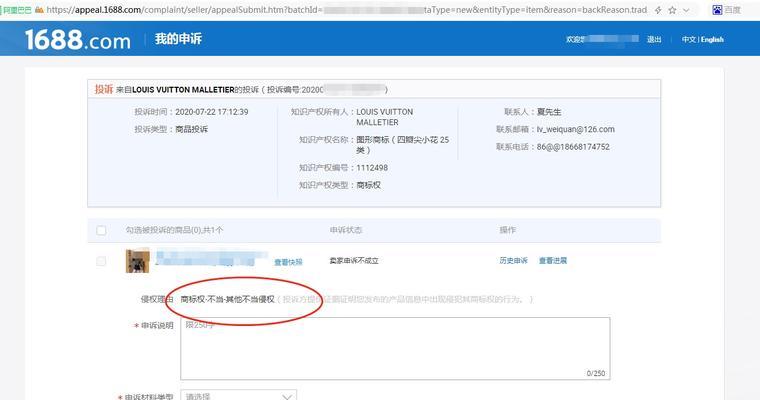The height and width of the screenshot is (400, 760).
Task: Open the address bar dropdown chevron
Action: 686,10
